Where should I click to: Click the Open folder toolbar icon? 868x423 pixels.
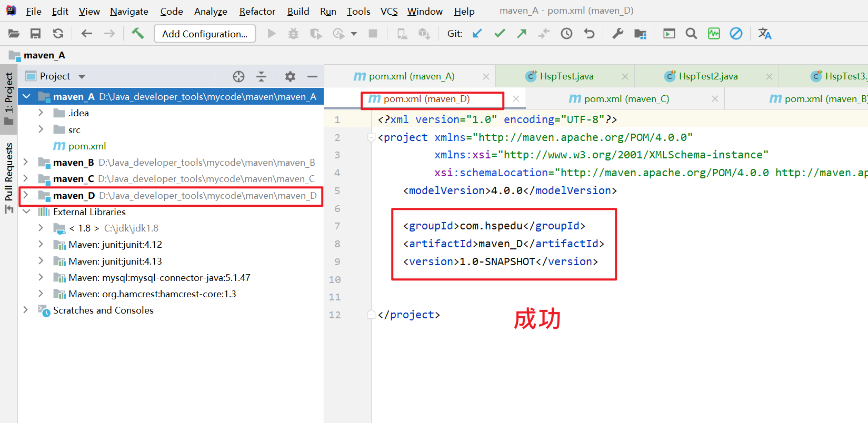coord(14,34)
